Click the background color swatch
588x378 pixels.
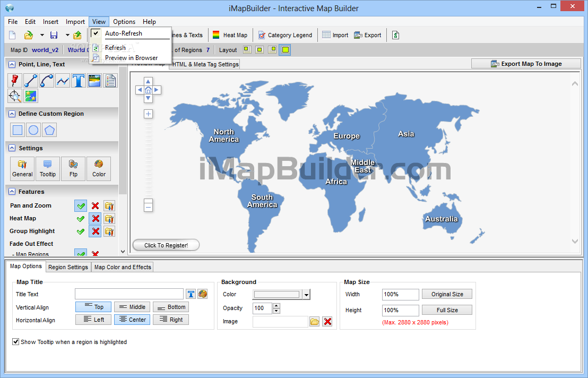click(277, 295)
